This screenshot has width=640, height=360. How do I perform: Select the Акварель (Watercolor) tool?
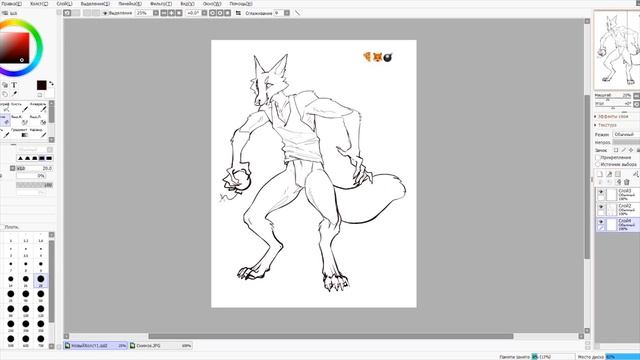[38, 107]
